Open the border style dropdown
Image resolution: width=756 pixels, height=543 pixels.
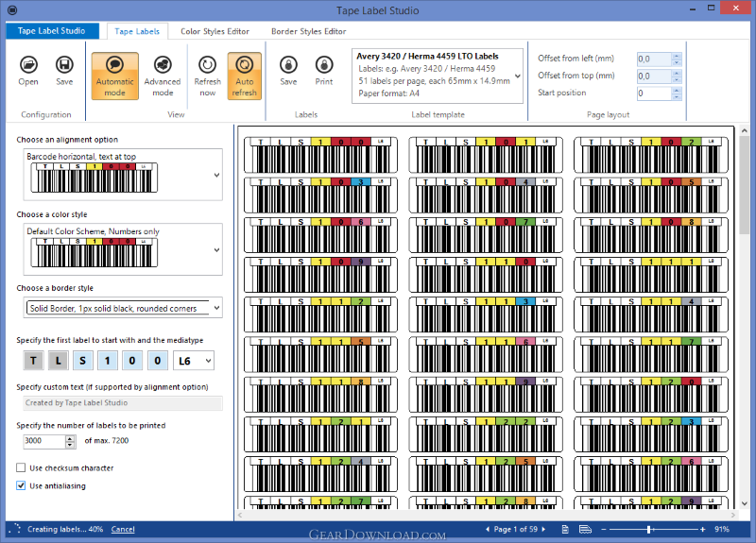[x=216, y=308]
